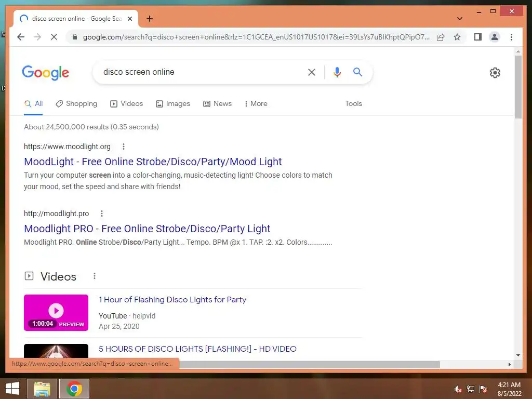Viewport: 532px width, 399px height.
Task: Click the horizontal scrollbar thumb
Action: [x=310, y=364]
